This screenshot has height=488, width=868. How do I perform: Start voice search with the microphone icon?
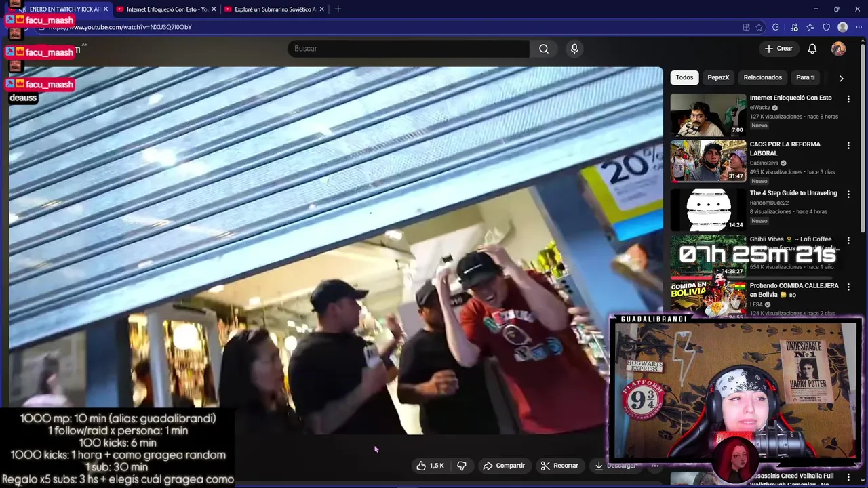coord(574,49)
